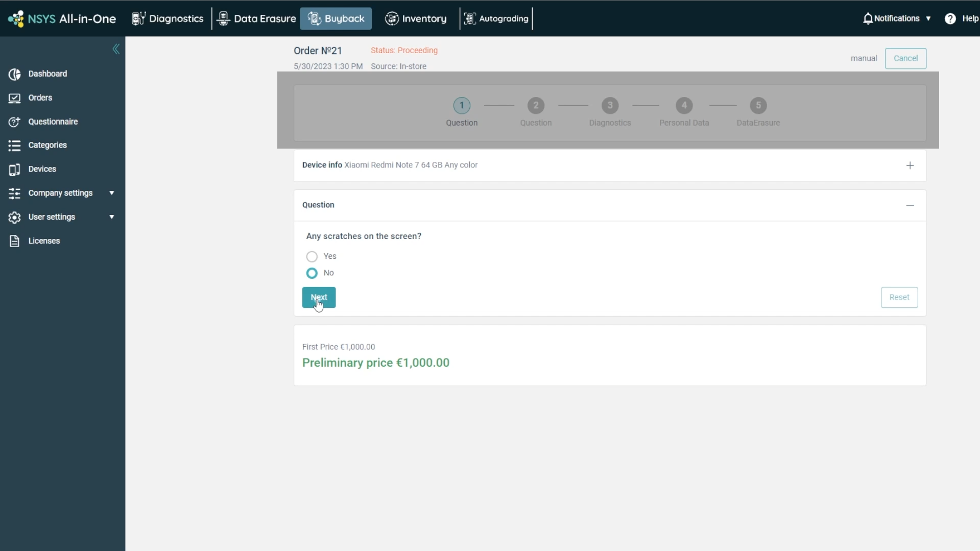Image resolution: width=980 pixels, height=551 pixels.
Task: Click the Questionnaire sidebar icon
Action: 14,122
